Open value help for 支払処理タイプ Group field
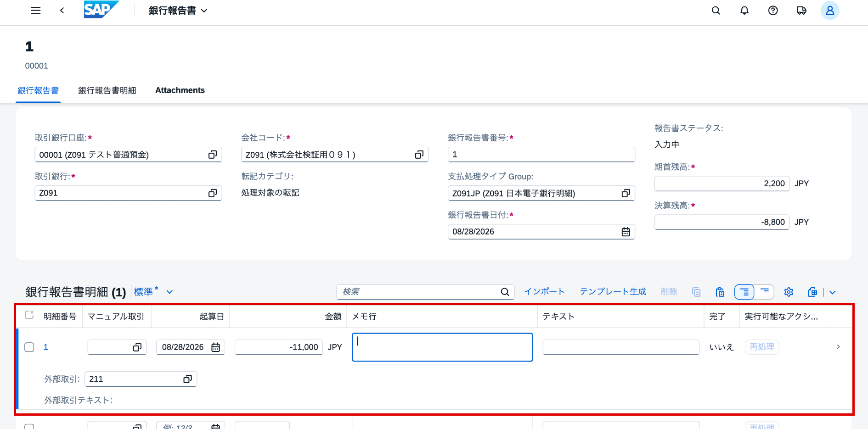This screenshot has width=868, height=429. click(x=626, y=193)
